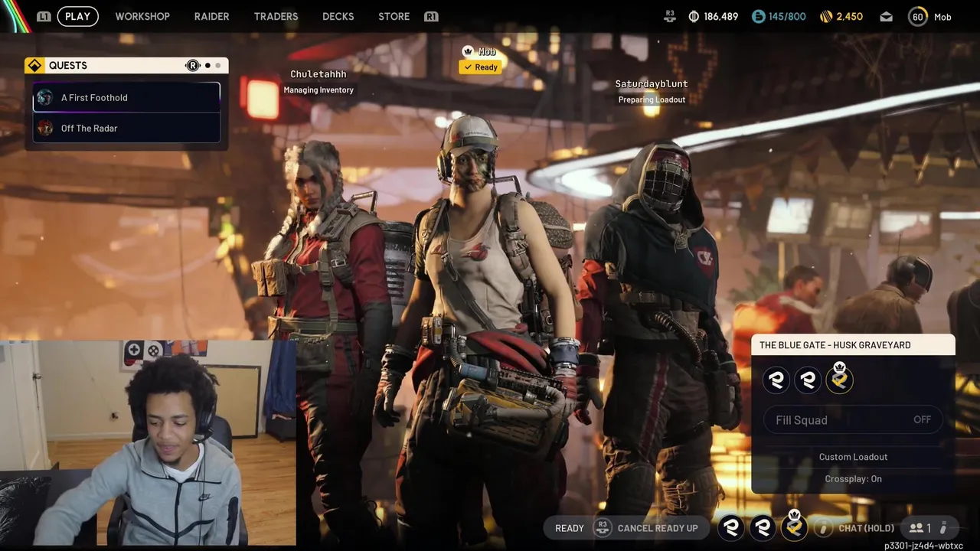Click the R3 stick icon in the top bar
980x551 pixels.
click(x=670, y=16)
